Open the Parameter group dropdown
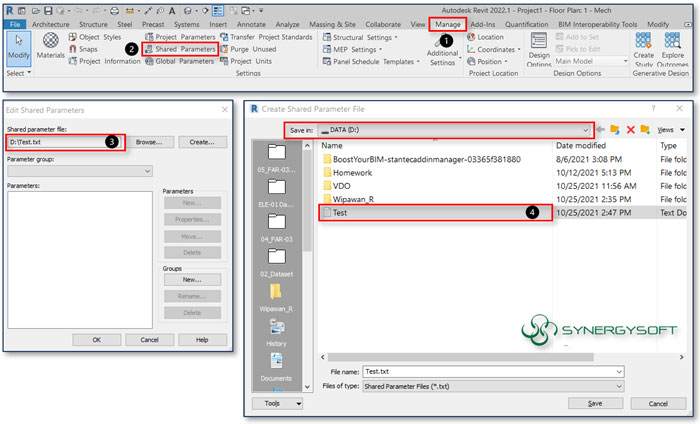Viewport: 700px width, 424px height. 80,171
